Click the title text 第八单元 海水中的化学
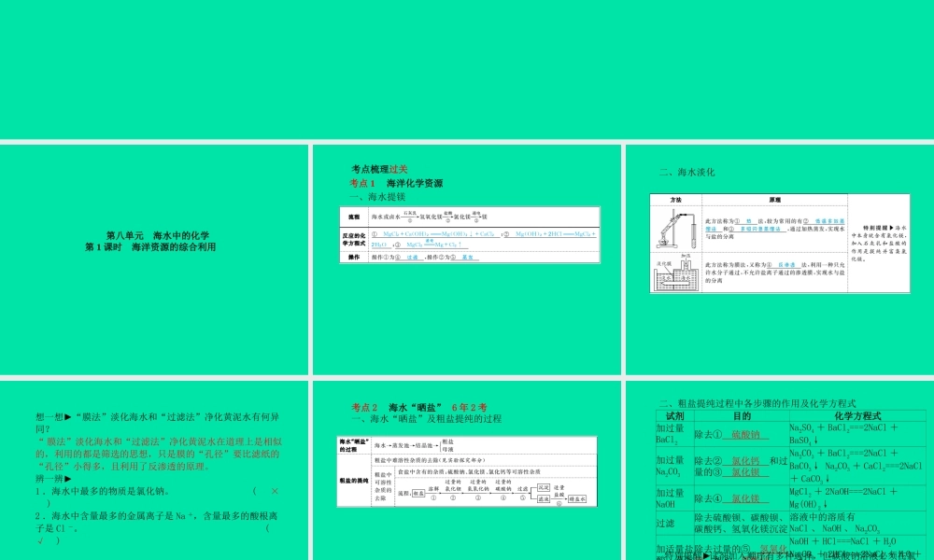934x560 pixels. (x=158, y=235)
